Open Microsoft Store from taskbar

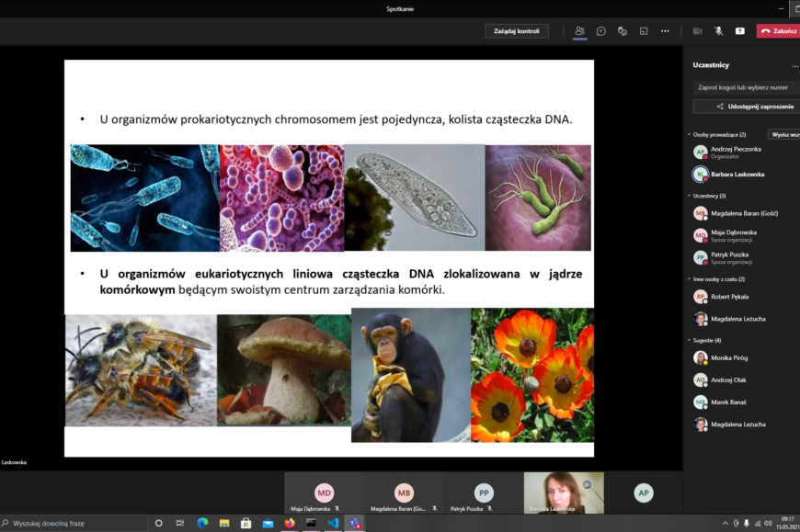click(246, 524)
